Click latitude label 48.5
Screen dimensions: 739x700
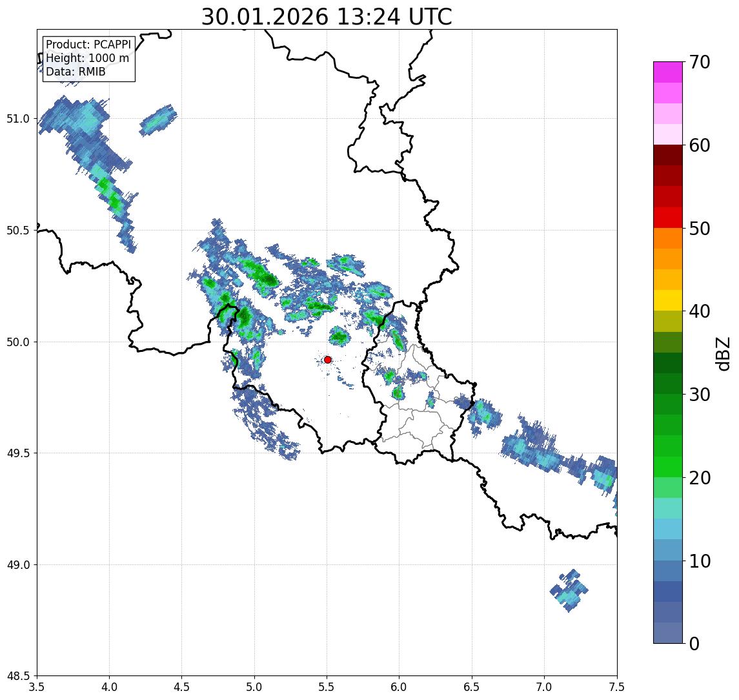pos(17,676)
